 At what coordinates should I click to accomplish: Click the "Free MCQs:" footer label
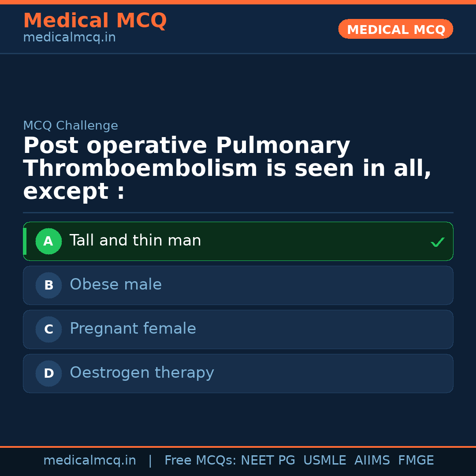[x=201, y=461]
